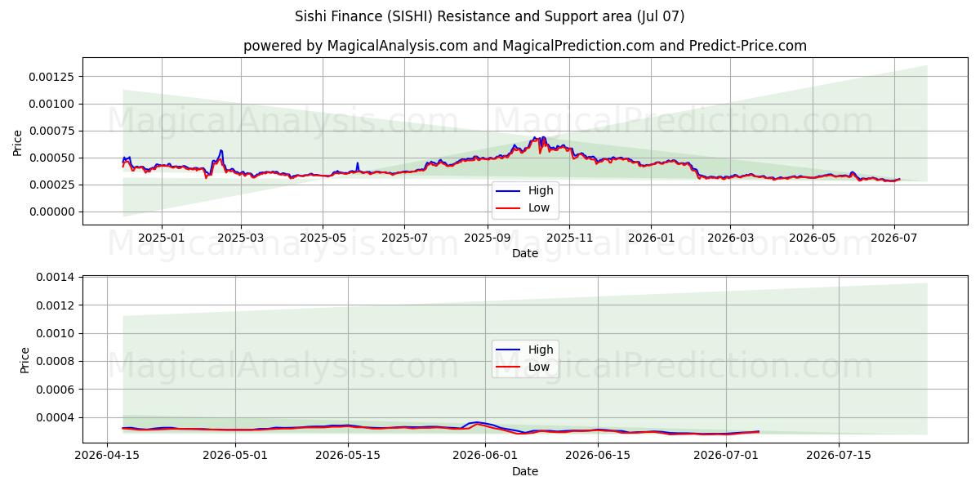980x490 pixels.
Task: Select the '0.00025' tick on the top chart
Action: click(51, 185)
